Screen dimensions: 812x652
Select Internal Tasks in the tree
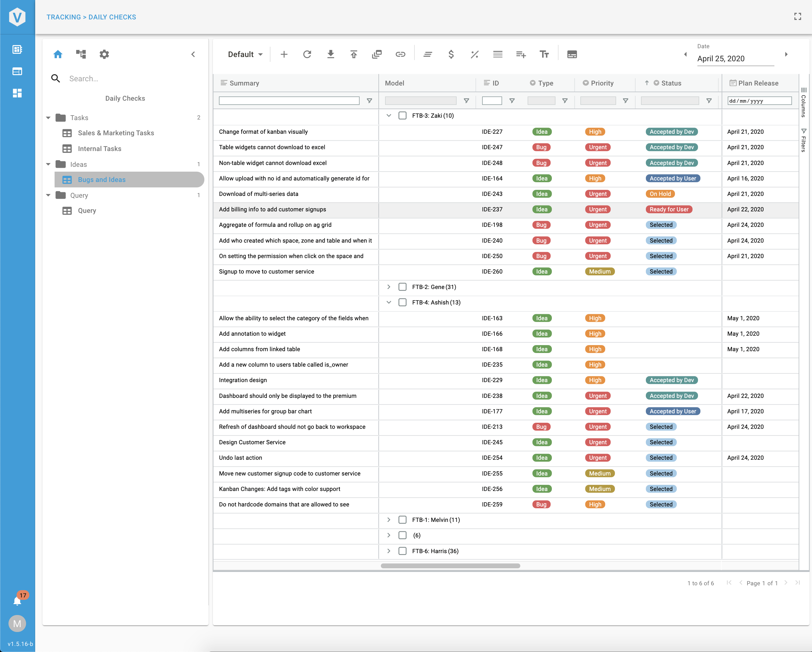[x=99, y=149]
